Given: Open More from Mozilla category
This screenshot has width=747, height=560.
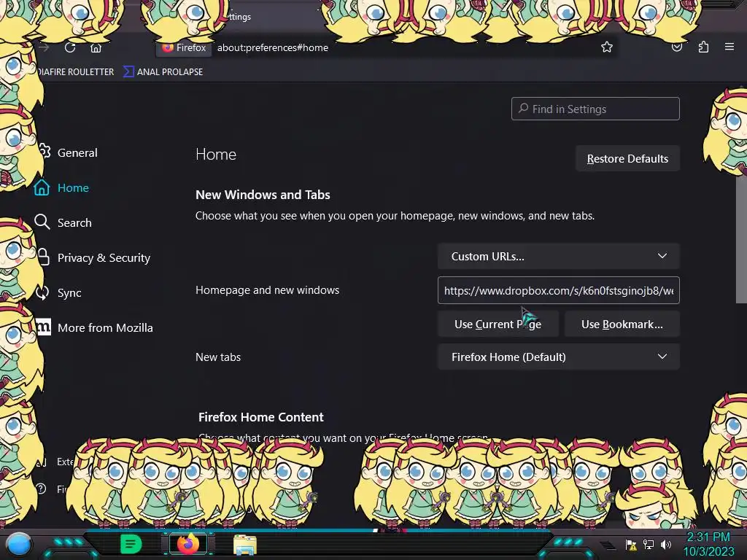Looking at the screenshot, I should [95, 327].
